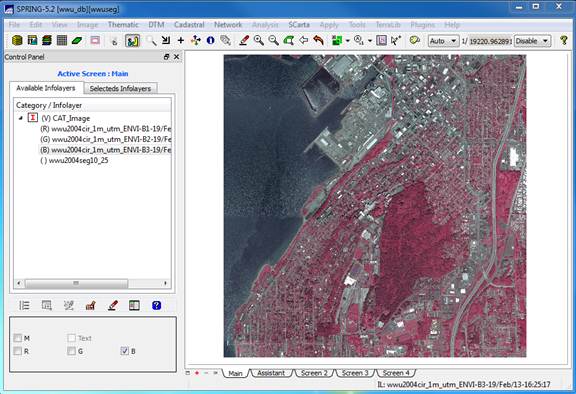Click the table query icon below tree
The height and width of the screenshot is (394, 576).
[47, 306]
